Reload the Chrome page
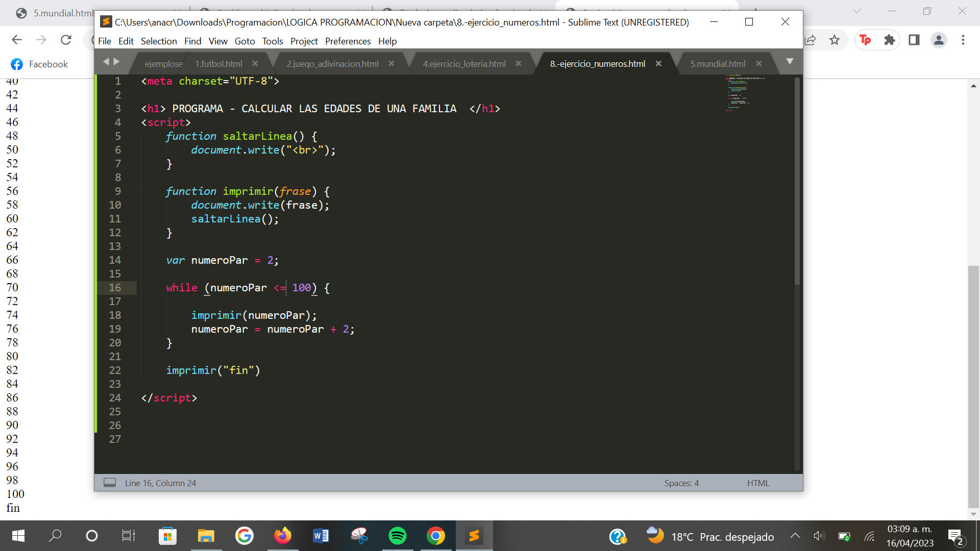 click(66, 40)
